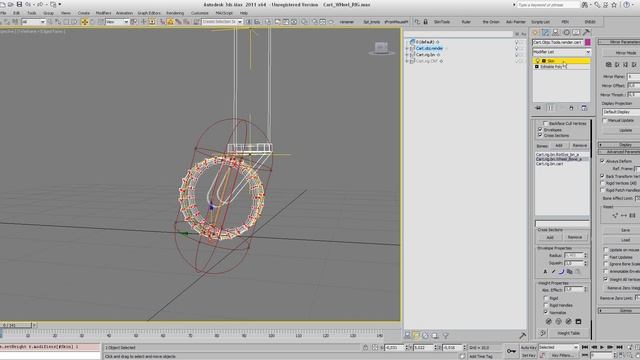Click the Auto Key button

pos(528,347)
